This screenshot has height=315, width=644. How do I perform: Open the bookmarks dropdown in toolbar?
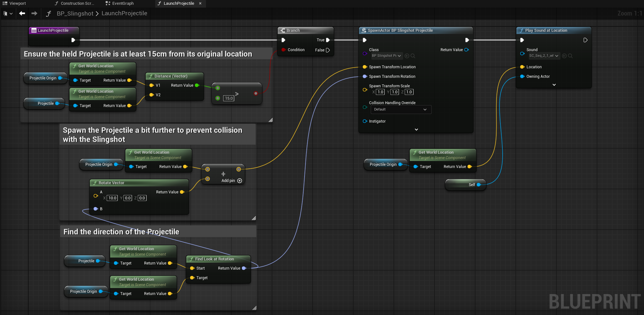point(8,14)
